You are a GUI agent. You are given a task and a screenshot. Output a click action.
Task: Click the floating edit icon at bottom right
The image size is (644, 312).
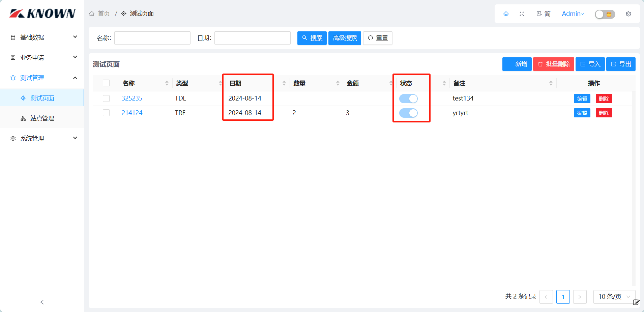(x=636, y=302)
